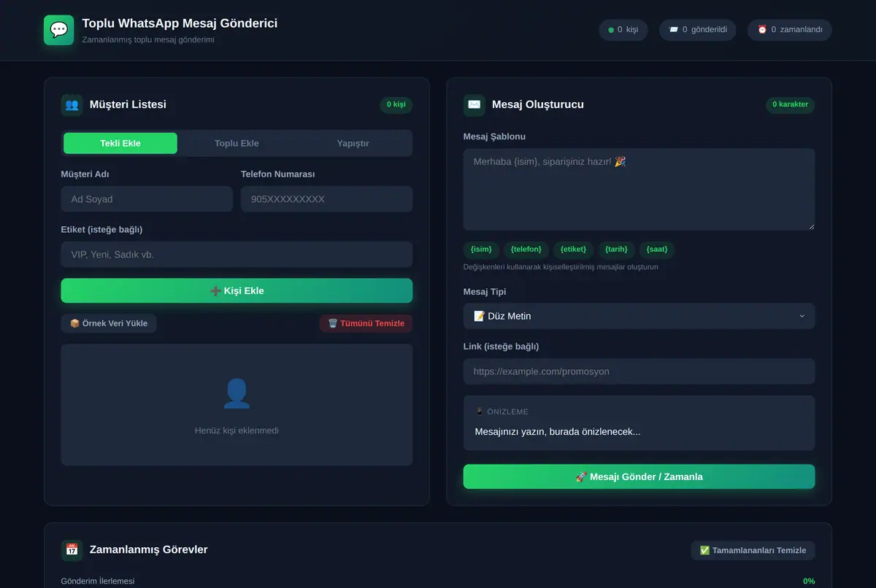Click the Müşteri Listesi people icon
The image size is (876, 588).
coord(72,104)
